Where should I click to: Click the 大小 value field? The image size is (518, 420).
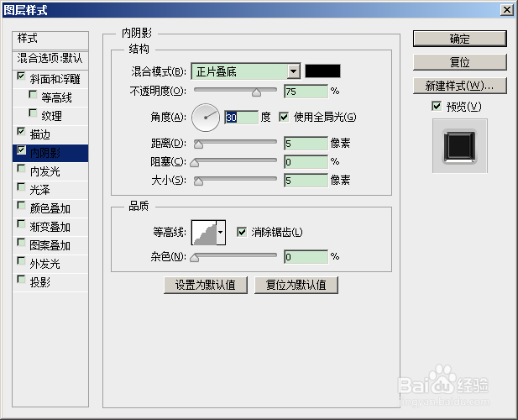coord(306,181)
